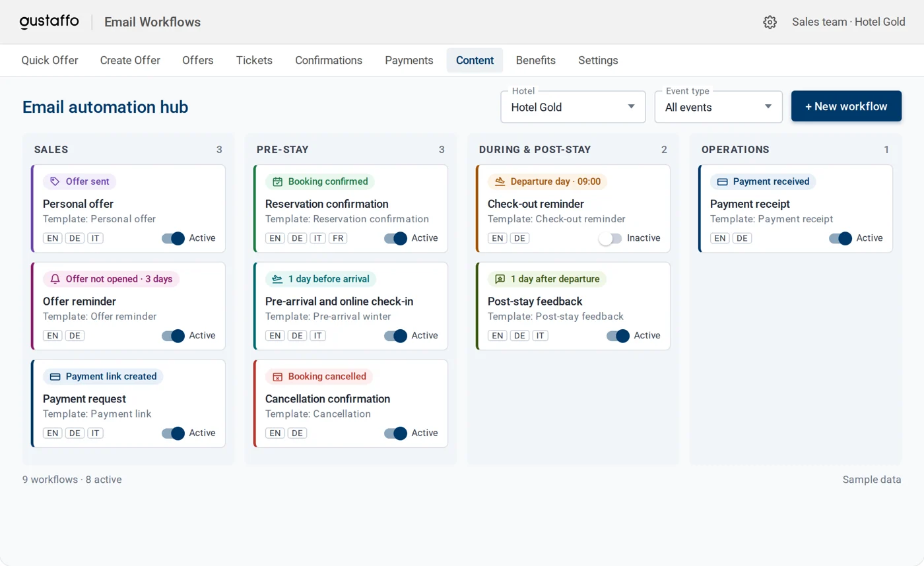Click 9 workflows · 8 active text

click(x=72, y=480)
